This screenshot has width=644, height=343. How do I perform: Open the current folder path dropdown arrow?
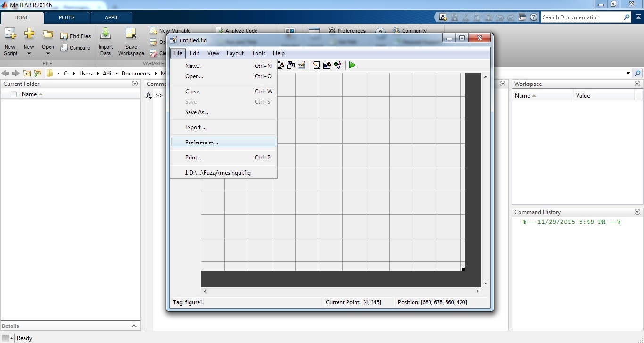[628, 73]
